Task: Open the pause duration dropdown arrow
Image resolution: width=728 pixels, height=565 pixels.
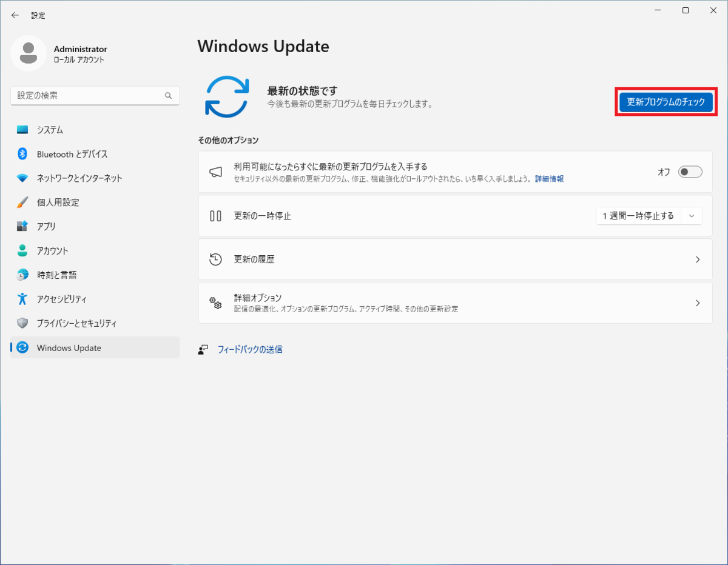Action: 692,216
